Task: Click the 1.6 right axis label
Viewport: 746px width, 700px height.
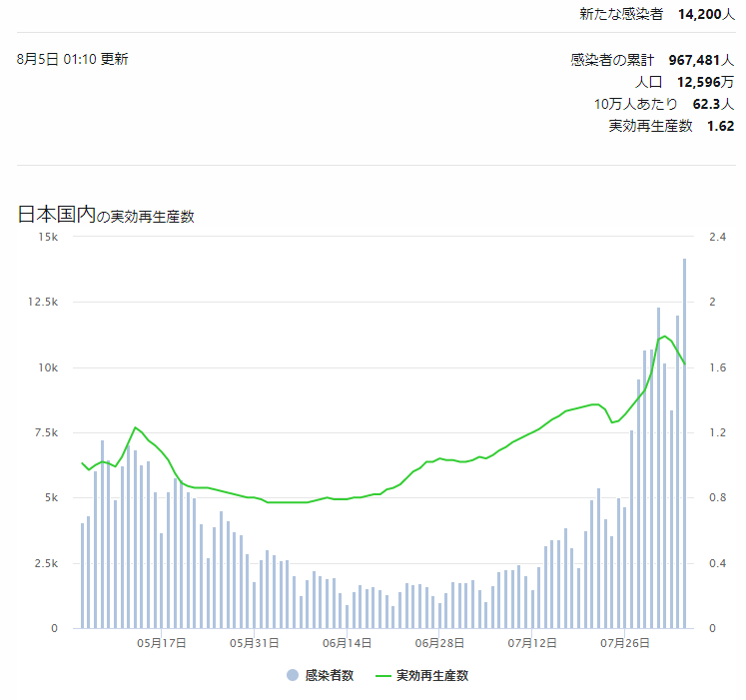Action: tap(717, 367)
